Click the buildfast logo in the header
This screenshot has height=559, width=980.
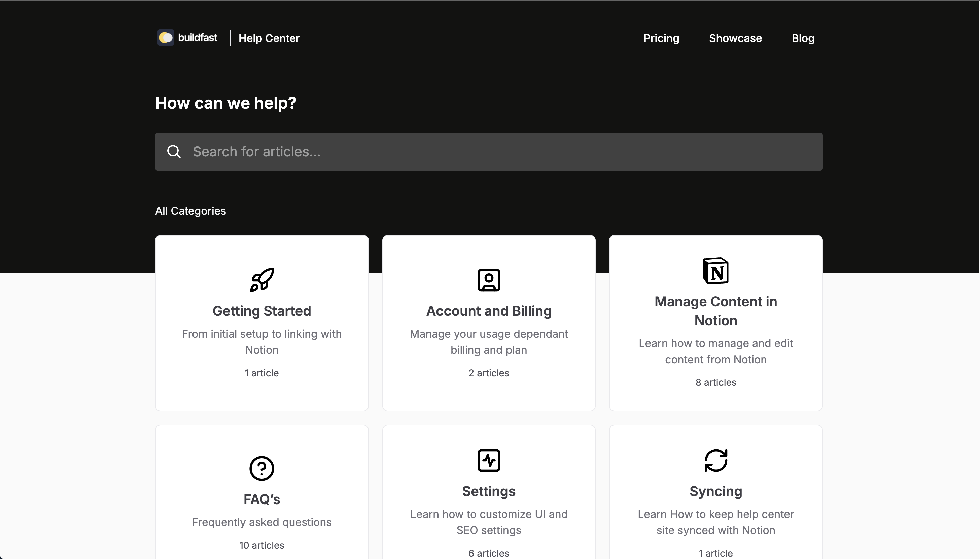coord(187,38)
